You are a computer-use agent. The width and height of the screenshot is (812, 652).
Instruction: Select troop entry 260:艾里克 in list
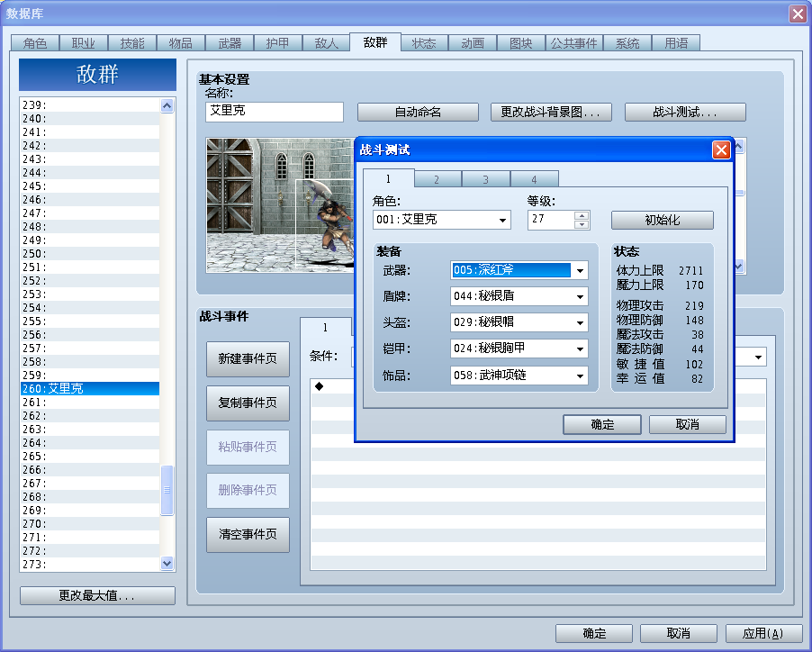tap(90, 388)
